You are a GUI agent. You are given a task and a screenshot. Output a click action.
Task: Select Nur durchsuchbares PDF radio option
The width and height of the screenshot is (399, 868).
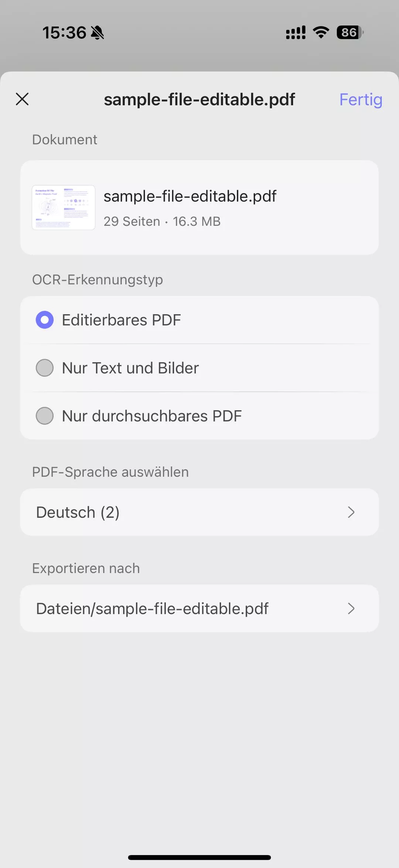click(45, 416)
